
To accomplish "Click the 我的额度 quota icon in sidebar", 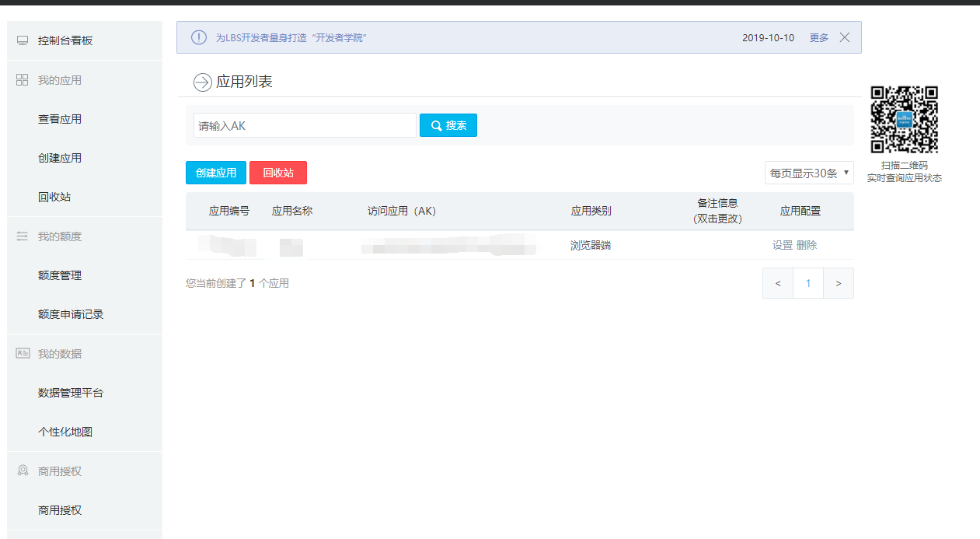I will point(23,236).
